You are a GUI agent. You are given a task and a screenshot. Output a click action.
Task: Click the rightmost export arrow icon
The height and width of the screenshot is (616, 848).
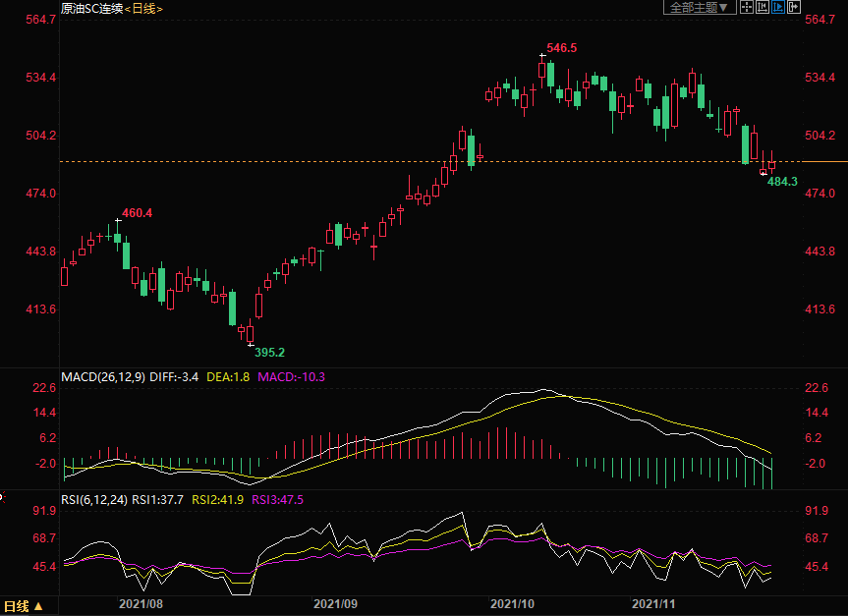pyautogui.click(x=793, y=8)
